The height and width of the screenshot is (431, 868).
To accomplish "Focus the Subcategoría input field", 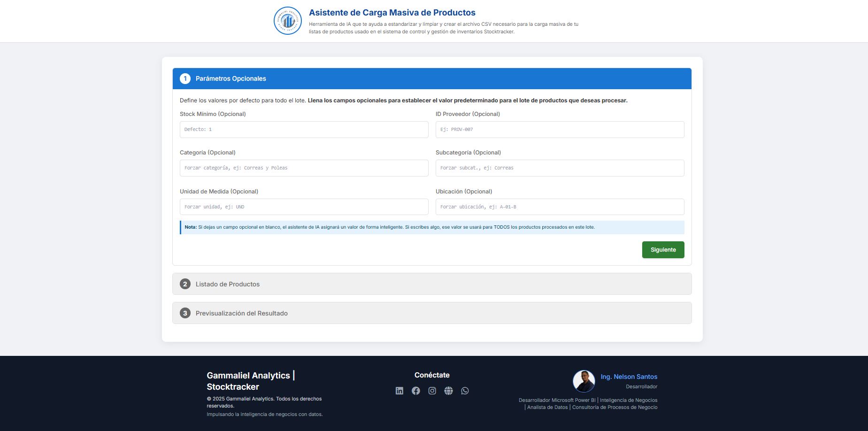I will coord(560,168).
